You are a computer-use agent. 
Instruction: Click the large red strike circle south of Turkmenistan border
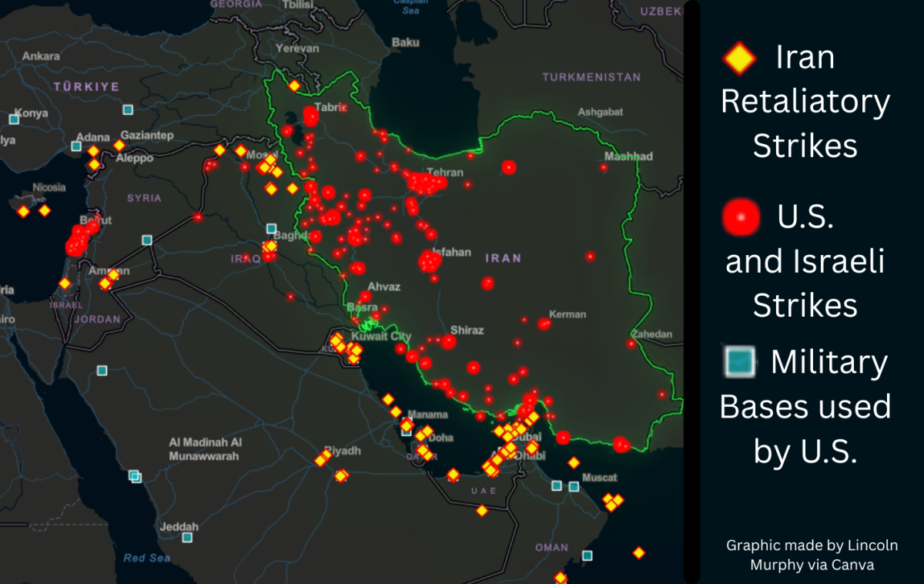point(509,167)
